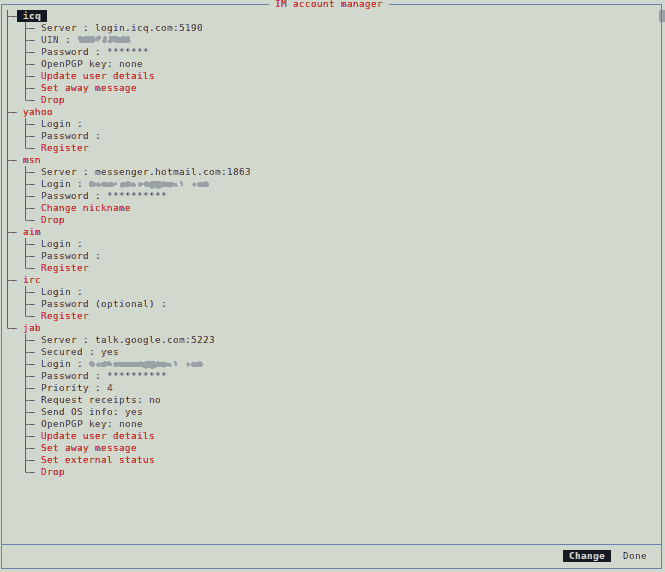Click Register under the irc account
Image resolution: width=665 pixels, height=572 pixels.
tap(64, 316)
